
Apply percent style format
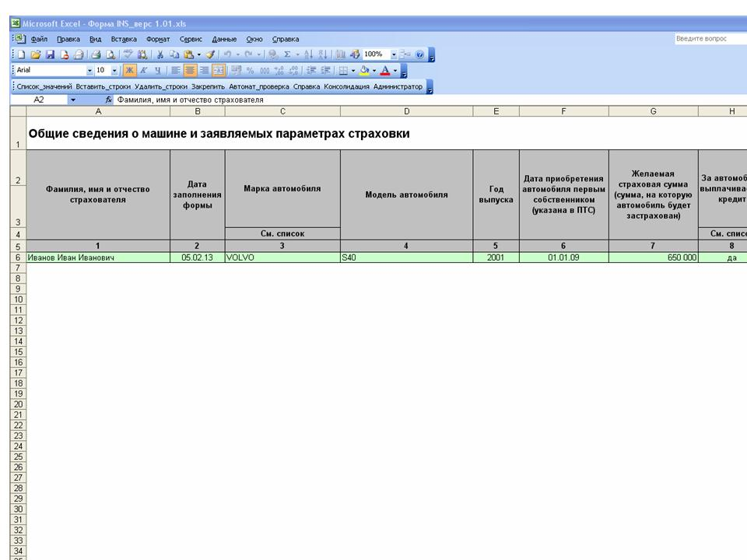click(250, 71)
